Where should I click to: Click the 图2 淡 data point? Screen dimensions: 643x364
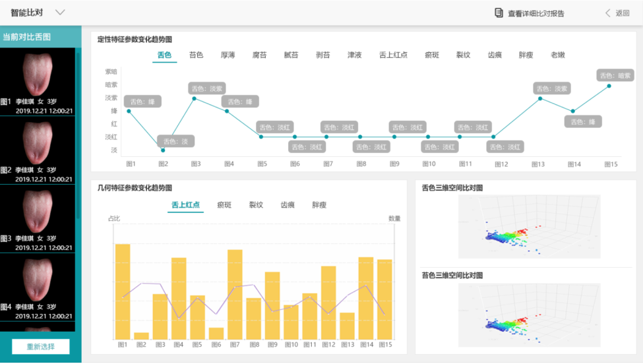(x=163, y=150)
